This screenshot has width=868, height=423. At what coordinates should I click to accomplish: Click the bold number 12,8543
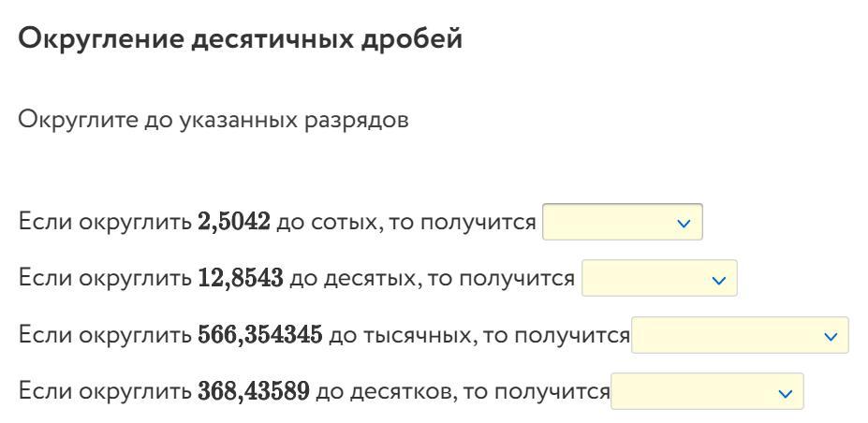(x=241, y=279)
